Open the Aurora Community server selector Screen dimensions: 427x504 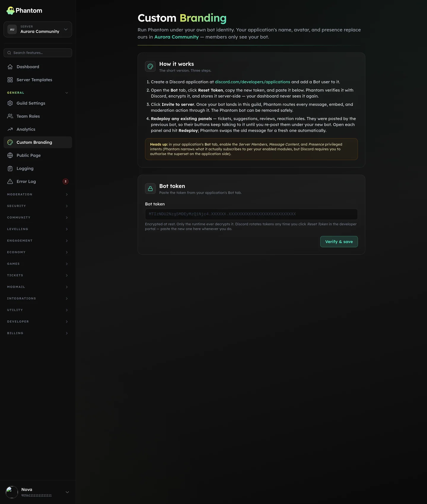[38, 29]
